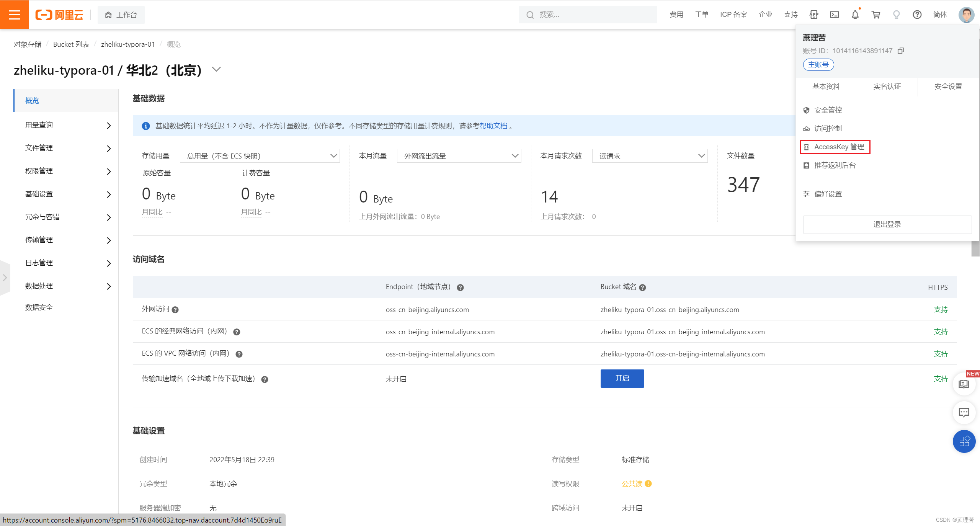Image resolution: width=980 pixels, height=526 pixels.
Task: Select 概览 in the sidebar
Action: tap(66, 100)
